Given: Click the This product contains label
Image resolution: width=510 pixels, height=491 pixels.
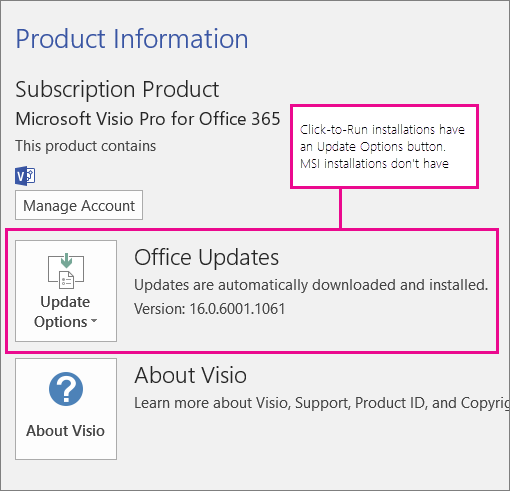Looking at the screenshot, I should [x=86, y=146].
